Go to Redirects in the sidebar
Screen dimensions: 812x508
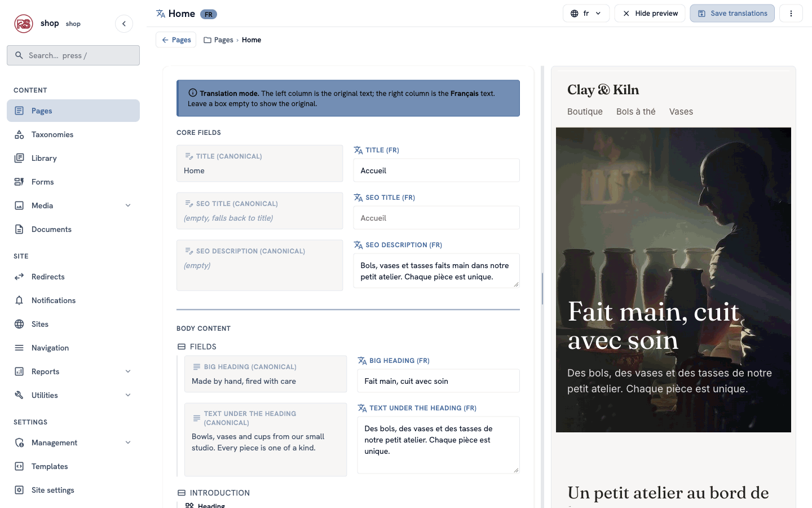pos(73,277)
